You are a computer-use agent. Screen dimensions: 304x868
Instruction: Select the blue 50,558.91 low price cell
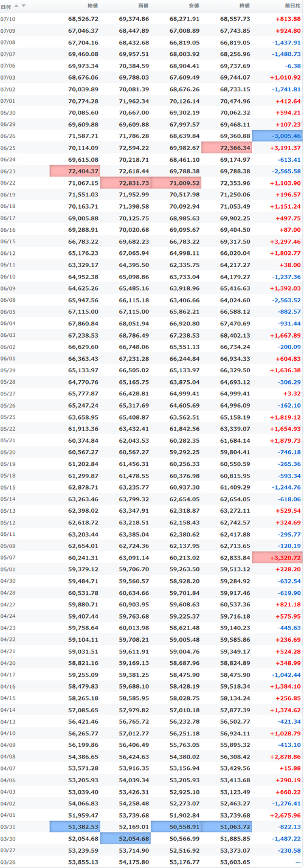176,826
